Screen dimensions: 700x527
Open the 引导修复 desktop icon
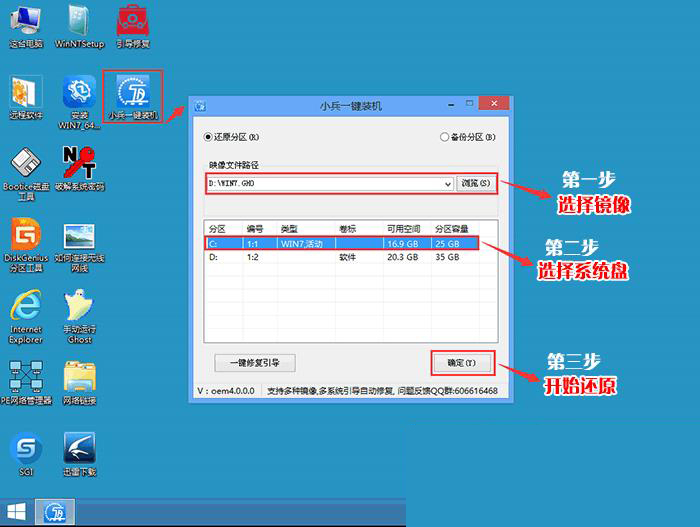click(x=133, y=26)
